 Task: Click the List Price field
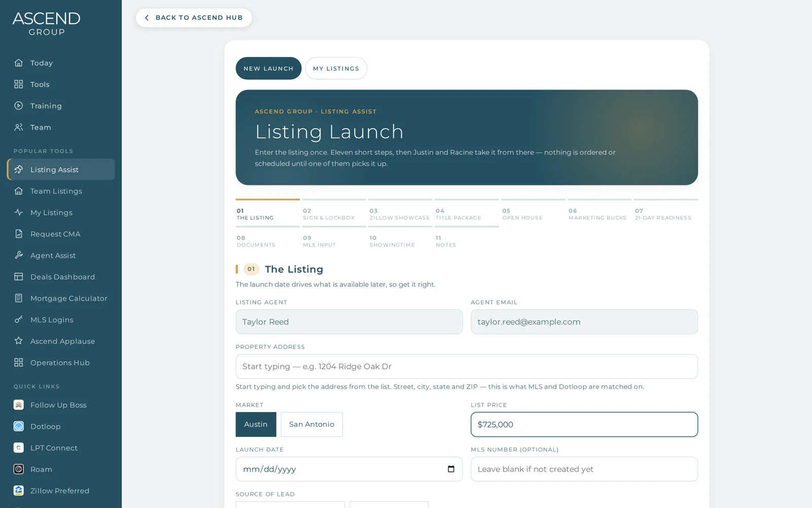(x=584, y=424)
